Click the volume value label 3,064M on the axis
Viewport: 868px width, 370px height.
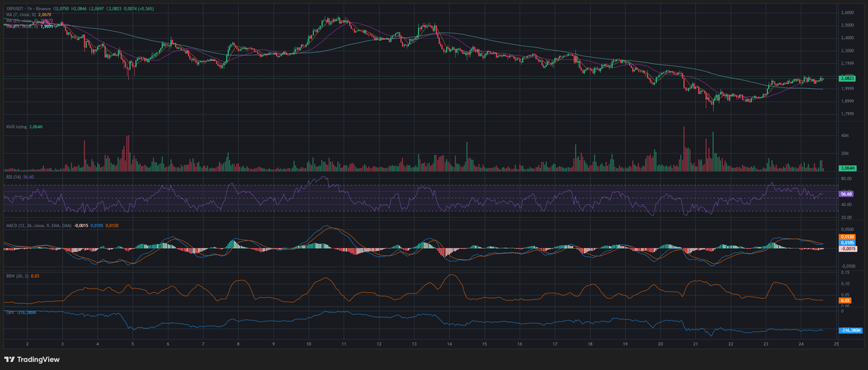click(848, 168)
